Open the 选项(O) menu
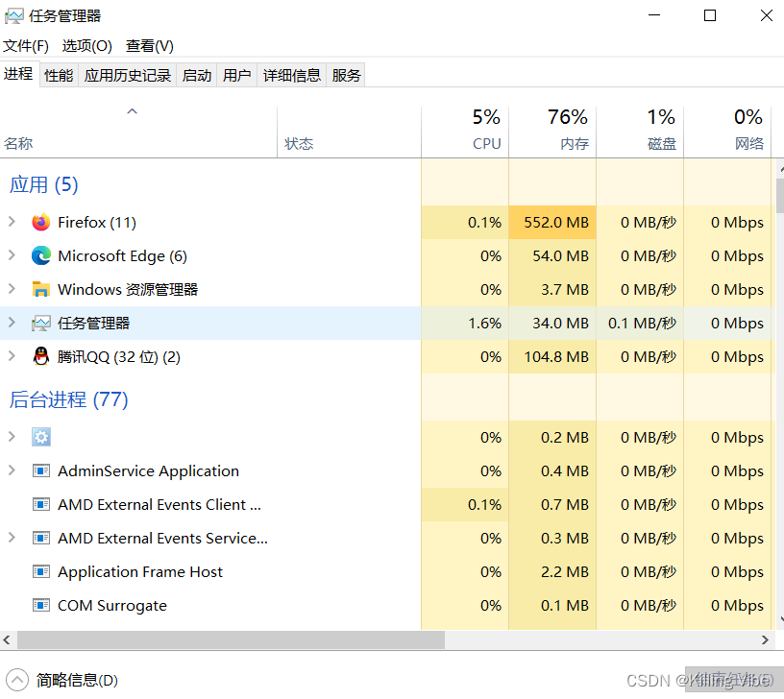Viewport: 784px width, 699px height. (x=87, y=46)
